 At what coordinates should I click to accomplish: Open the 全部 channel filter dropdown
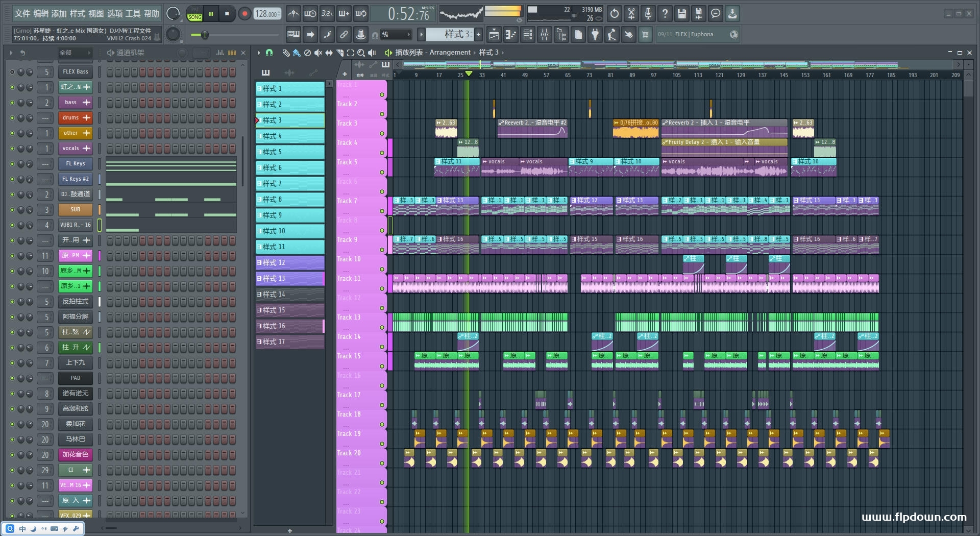[x=75, y=53]
